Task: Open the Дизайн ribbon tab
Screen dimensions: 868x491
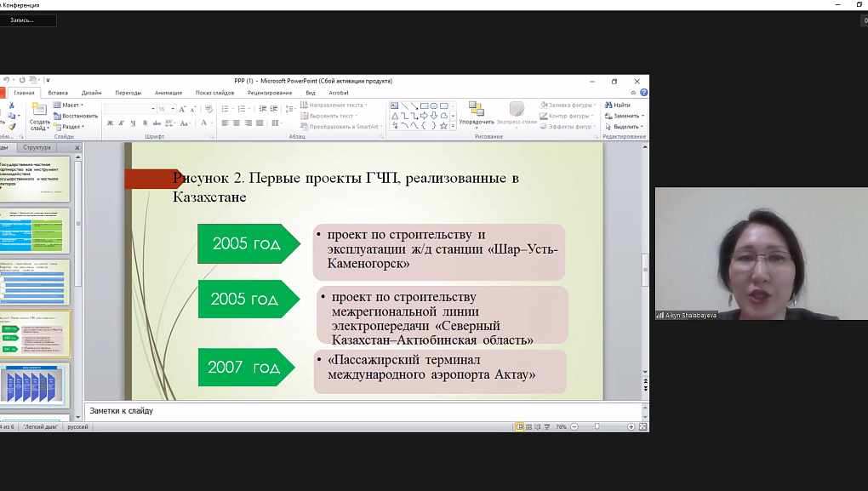Action: 91,93
